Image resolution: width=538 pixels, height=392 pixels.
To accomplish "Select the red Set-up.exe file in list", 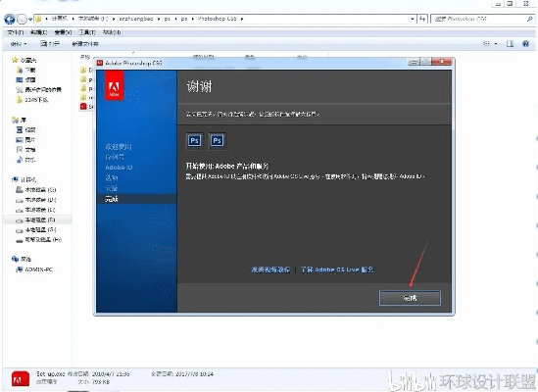I will [x=86, y=107].
